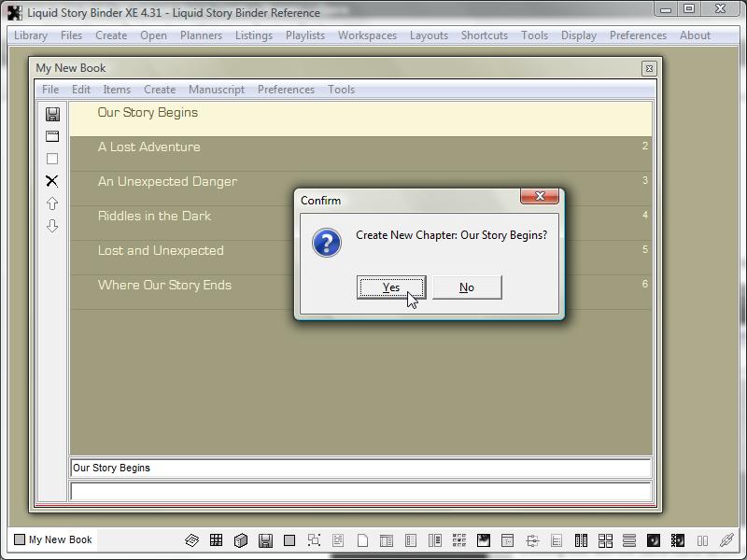
Task: Click the stacked layers icon in bottom toolbar
Action: pos(191,540)
